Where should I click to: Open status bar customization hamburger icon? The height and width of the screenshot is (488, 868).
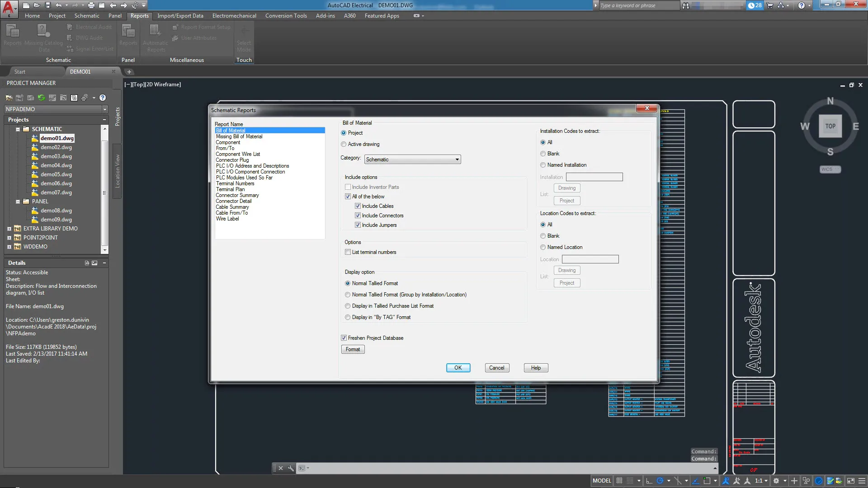[861, 480]
